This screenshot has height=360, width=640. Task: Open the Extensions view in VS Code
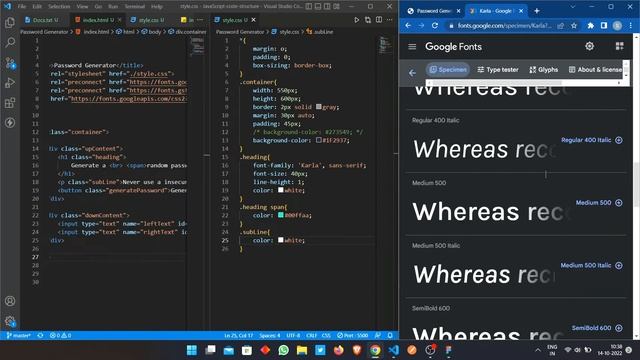[x=10, y=102]
